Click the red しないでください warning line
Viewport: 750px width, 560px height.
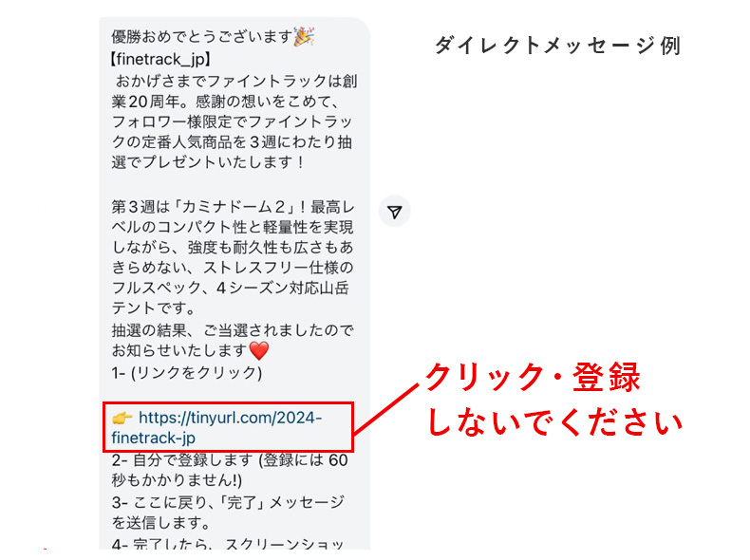553,421
